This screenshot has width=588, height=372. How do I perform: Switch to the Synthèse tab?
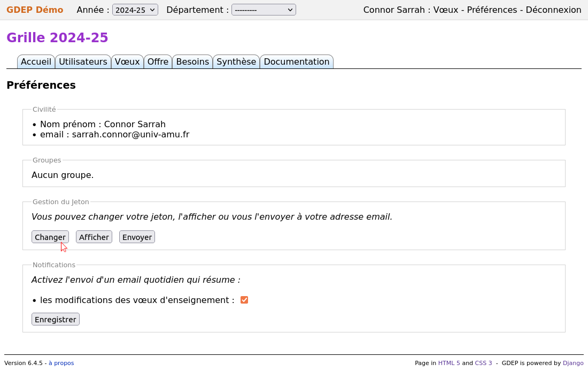coord(236,61)
